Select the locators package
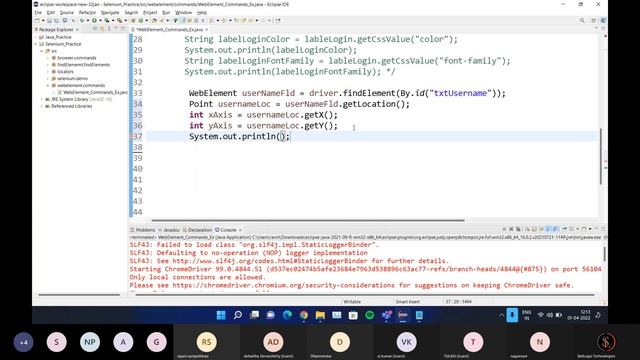Viewport: 640px width, 360px height. pos(65,72)
